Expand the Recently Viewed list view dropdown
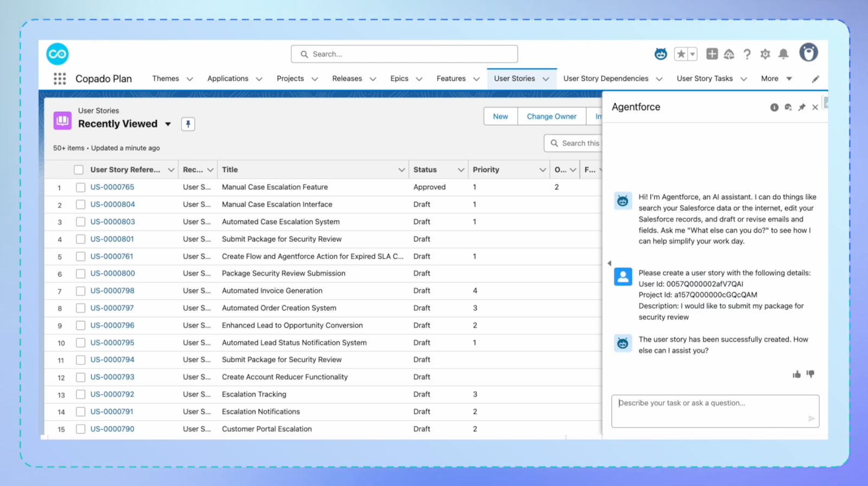Image resolution: width=868 pixels, height=486 pixels. click(x=168, y=124)
